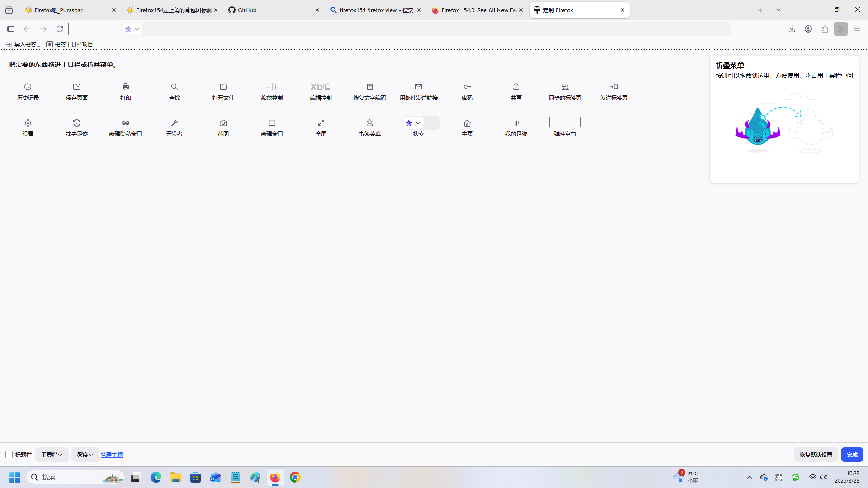Select the 发送标签页 send tab icon

point(614,87)
